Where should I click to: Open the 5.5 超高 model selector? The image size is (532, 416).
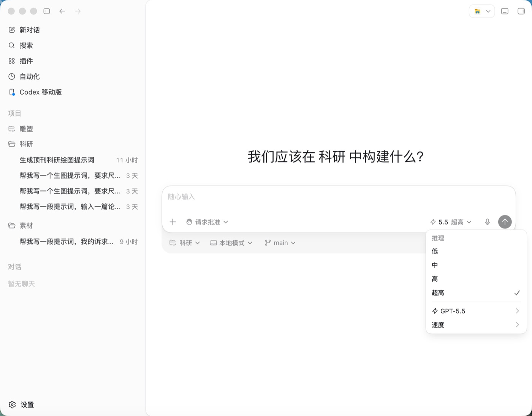pos(451,222)
